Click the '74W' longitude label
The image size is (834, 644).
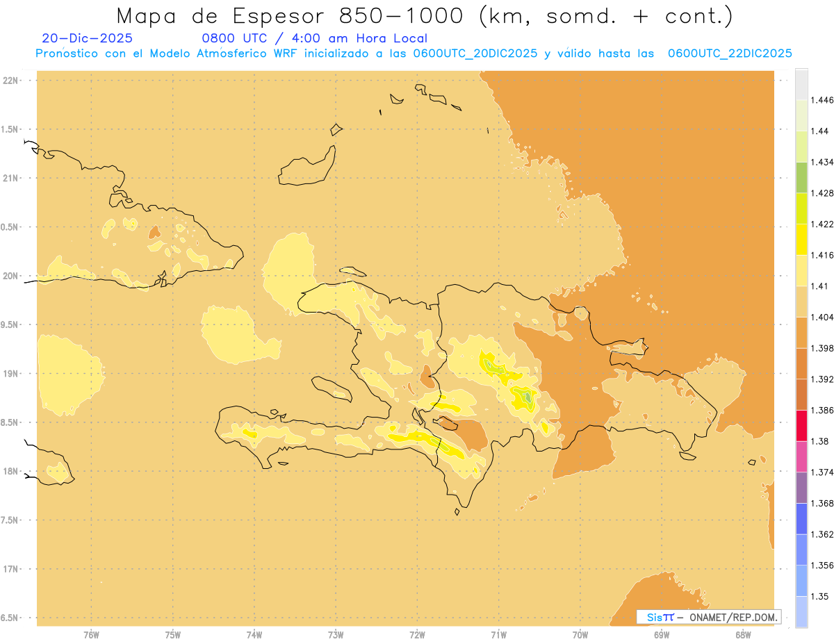pos(254,634)
